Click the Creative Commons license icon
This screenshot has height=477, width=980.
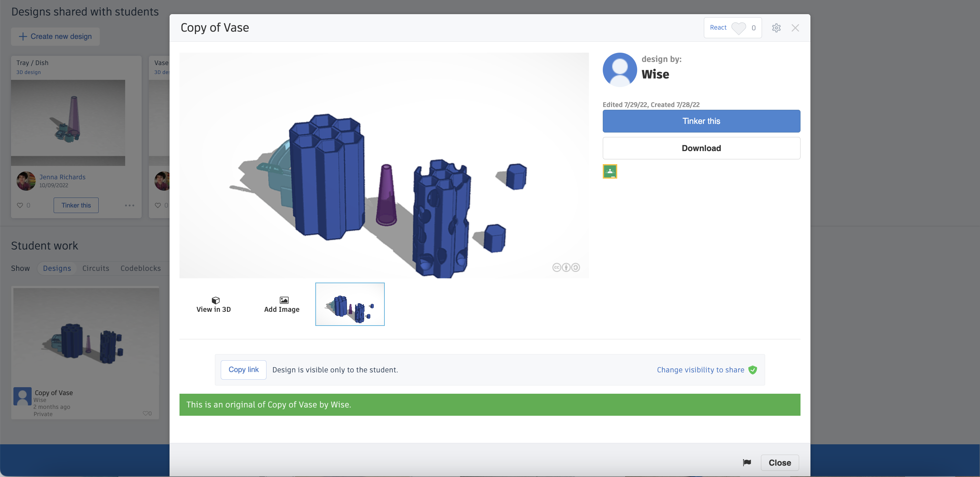click(x=566, y=267)
